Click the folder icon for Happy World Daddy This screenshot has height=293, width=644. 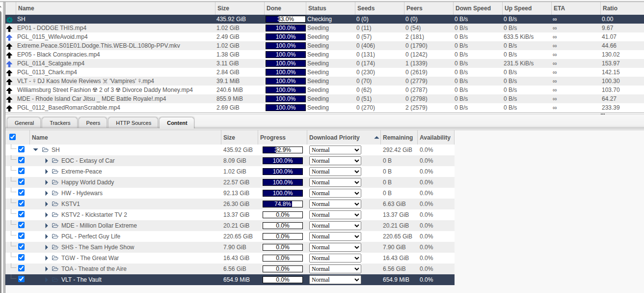(55, 182)
